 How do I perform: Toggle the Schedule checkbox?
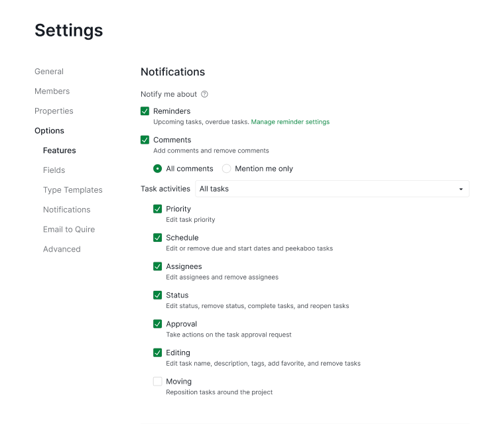[158, 238]
